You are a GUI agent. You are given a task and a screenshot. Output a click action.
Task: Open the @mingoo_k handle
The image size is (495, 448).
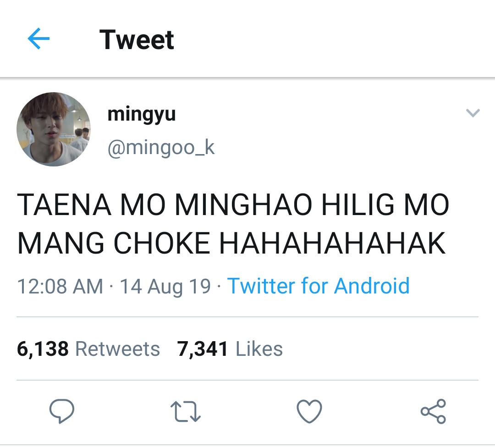(161, 148)
